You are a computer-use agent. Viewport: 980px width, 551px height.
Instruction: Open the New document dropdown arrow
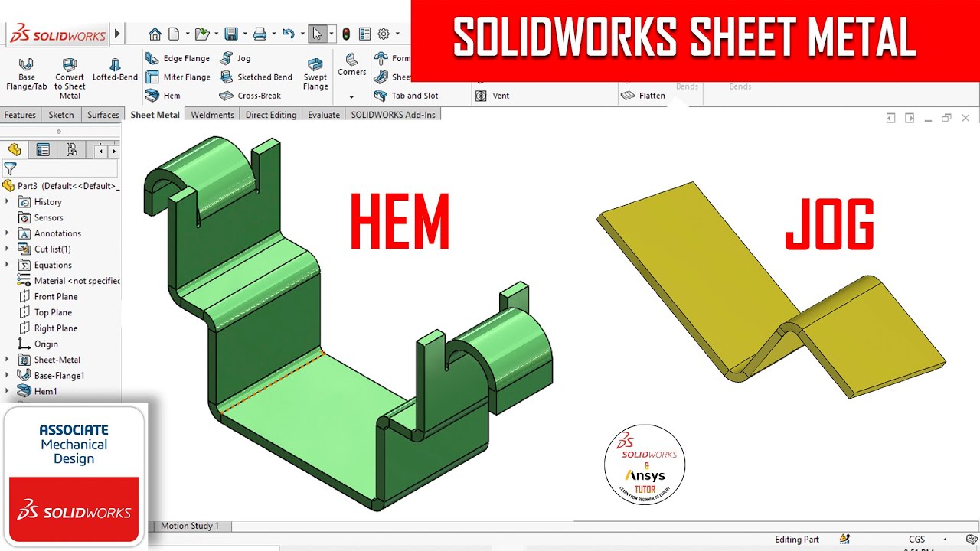[187, 34]
